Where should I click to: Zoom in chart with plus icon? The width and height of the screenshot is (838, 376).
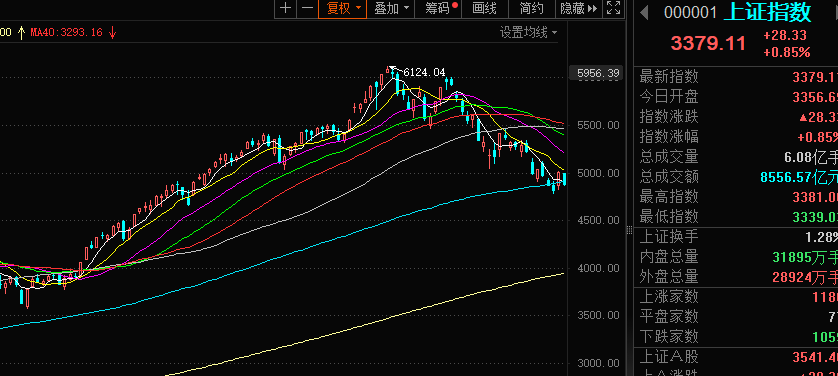(286, 9)
